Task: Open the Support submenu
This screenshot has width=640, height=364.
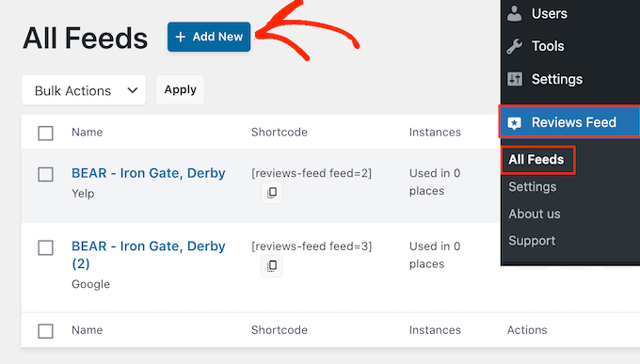Action: pyautogui.click(x=532, y=241)
